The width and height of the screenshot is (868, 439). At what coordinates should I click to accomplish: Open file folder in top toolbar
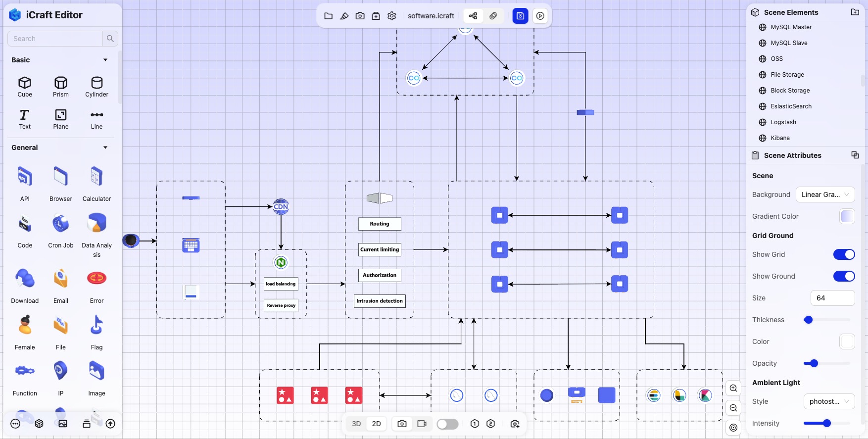coord(328,16)
